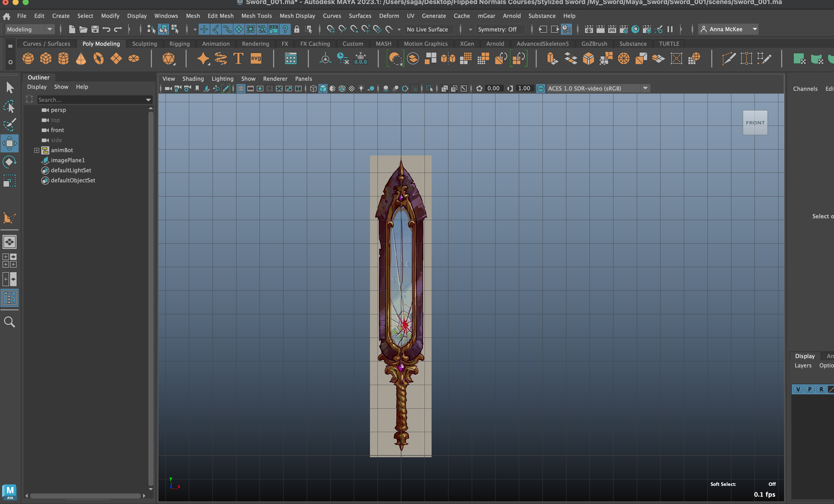Open the Mesh Tools menu
This screenshot has width=834, height=504.
click(256, 16)
